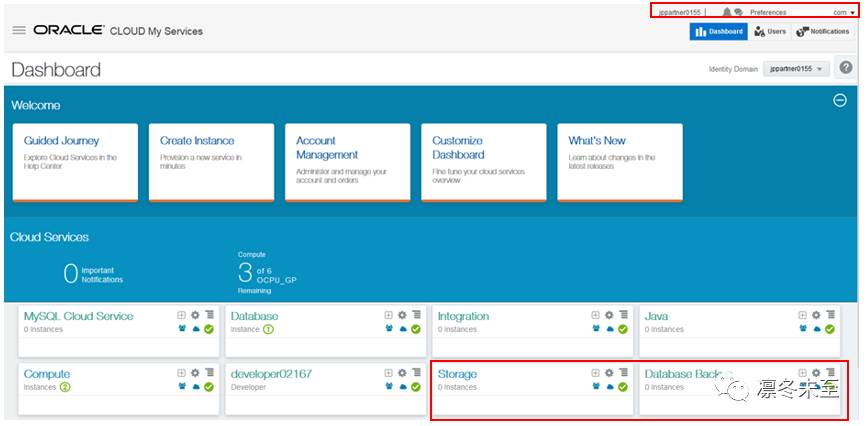The image size is (867, 426).
Task: Click the jppartner0155 top bar link
Action: coord(680,12)
